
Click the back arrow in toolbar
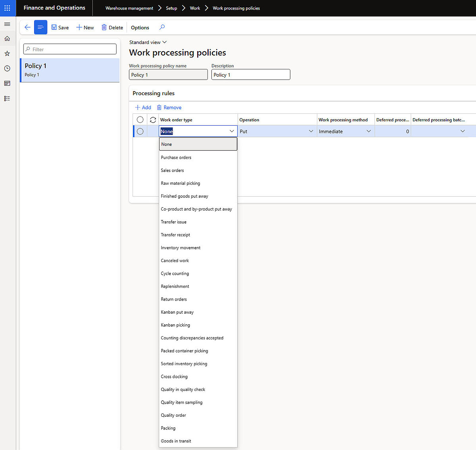coord(27,27)
